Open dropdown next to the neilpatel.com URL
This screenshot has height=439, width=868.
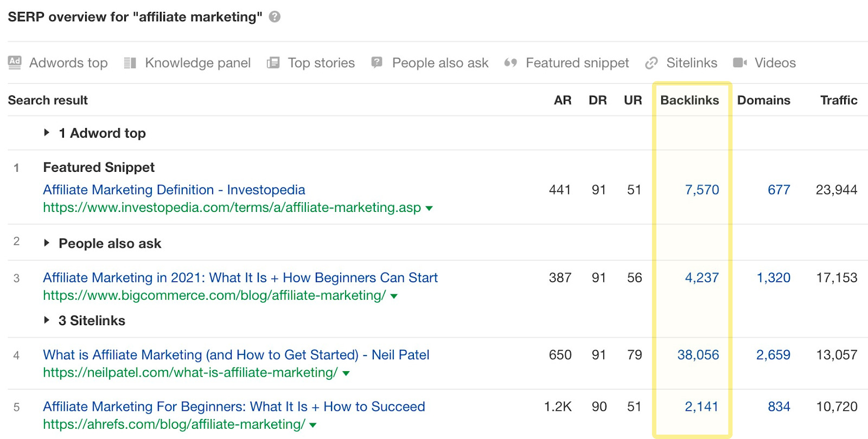coord(346,373)
